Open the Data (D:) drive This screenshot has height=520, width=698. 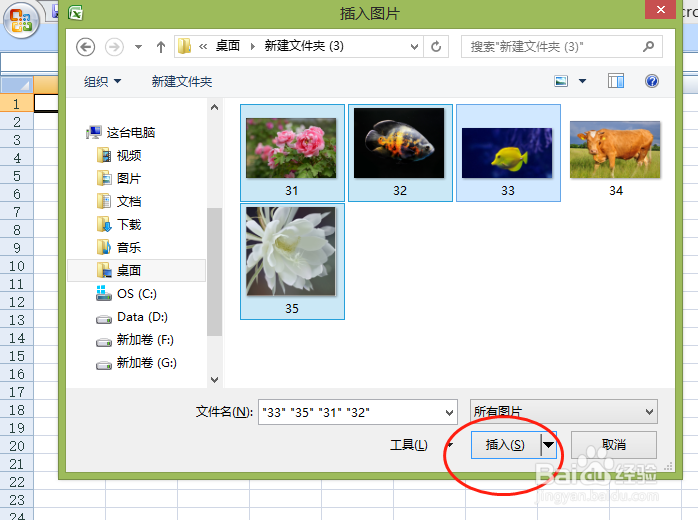click(132, 317)
